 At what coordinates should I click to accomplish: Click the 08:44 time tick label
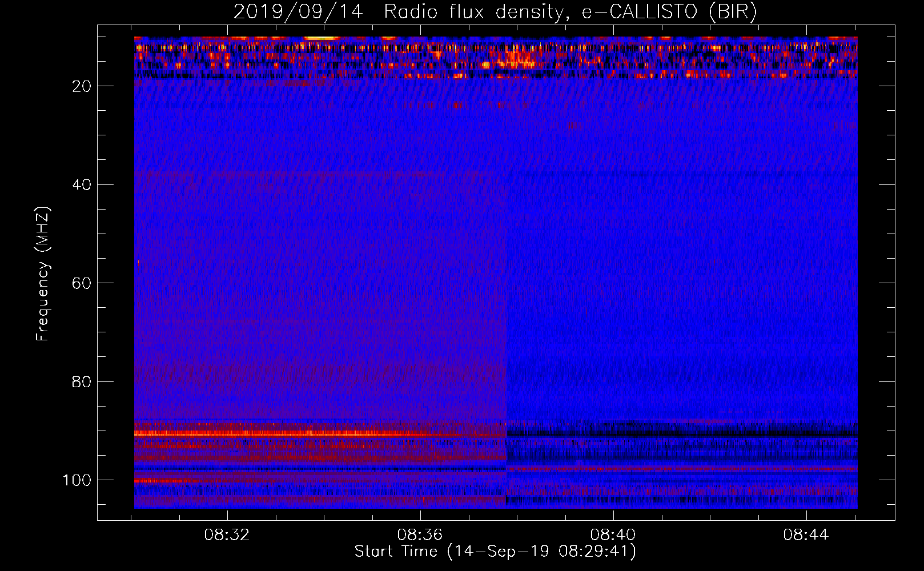(806, 534)
